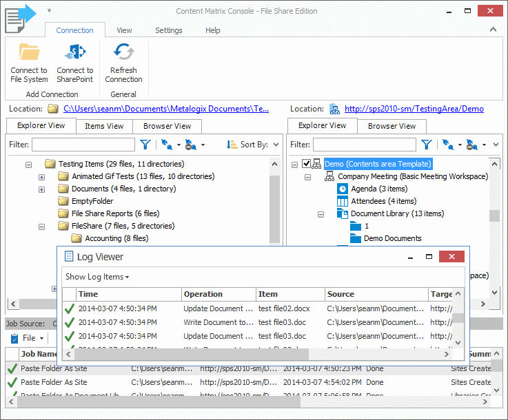Open the File dropdown in job toolbar
Screen dimensions: 508x420
point(41,339)
